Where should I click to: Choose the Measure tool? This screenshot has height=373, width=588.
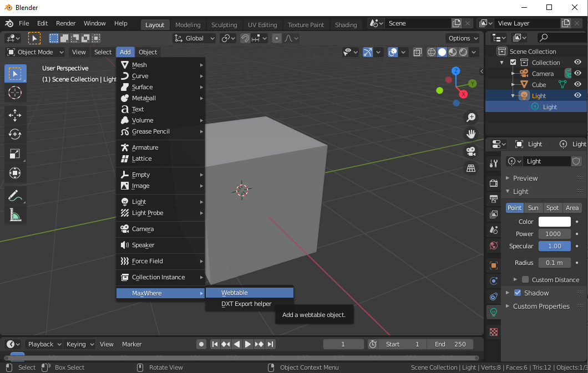click(x=15, y=214)
